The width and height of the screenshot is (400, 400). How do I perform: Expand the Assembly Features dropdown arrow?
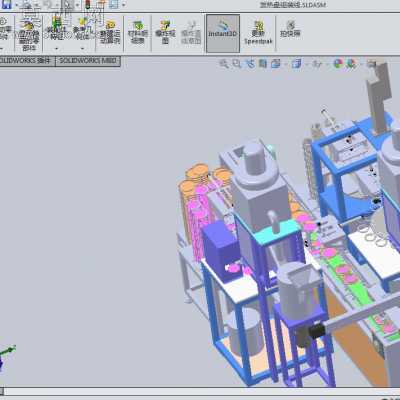pos(56,48)
